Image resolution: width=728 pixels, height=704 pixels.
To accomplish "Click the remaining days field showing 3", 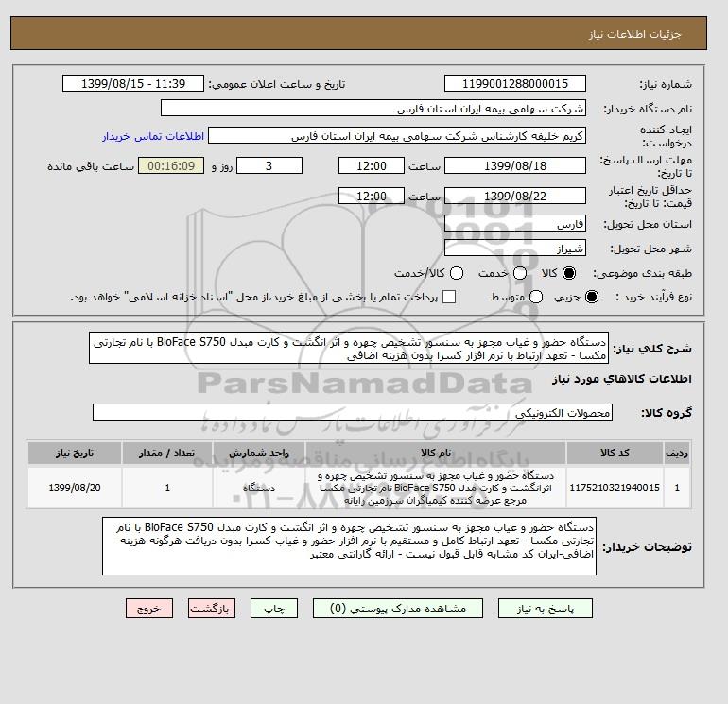I will click(269, 165).
